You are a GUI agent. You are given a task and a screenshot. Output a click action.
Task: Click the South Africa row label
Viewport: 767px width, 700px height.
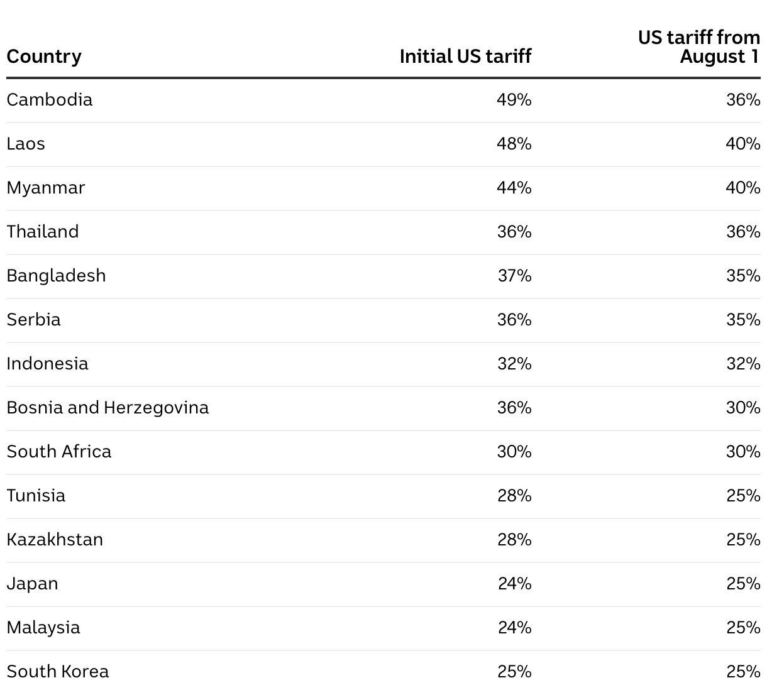click(59, 452)
